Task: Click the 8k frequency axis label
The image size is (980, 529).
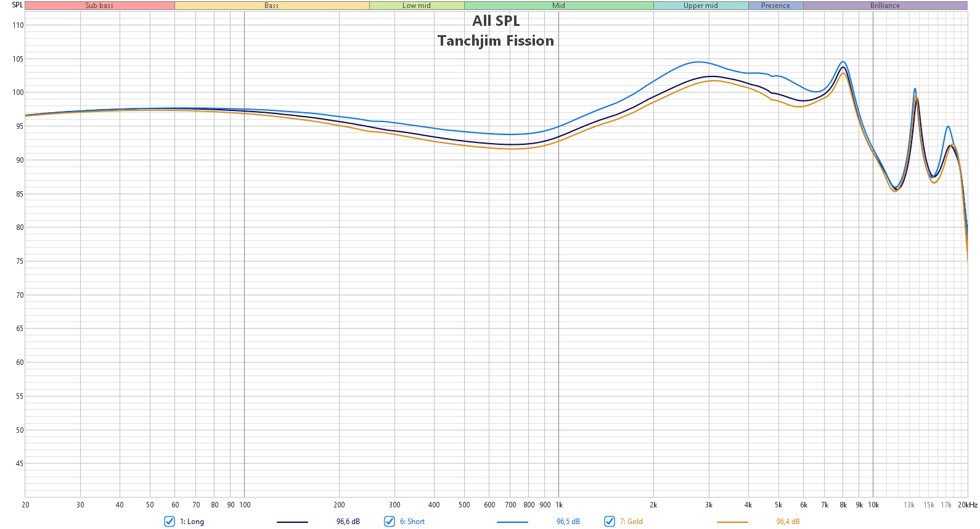Action: pos(843,505)
